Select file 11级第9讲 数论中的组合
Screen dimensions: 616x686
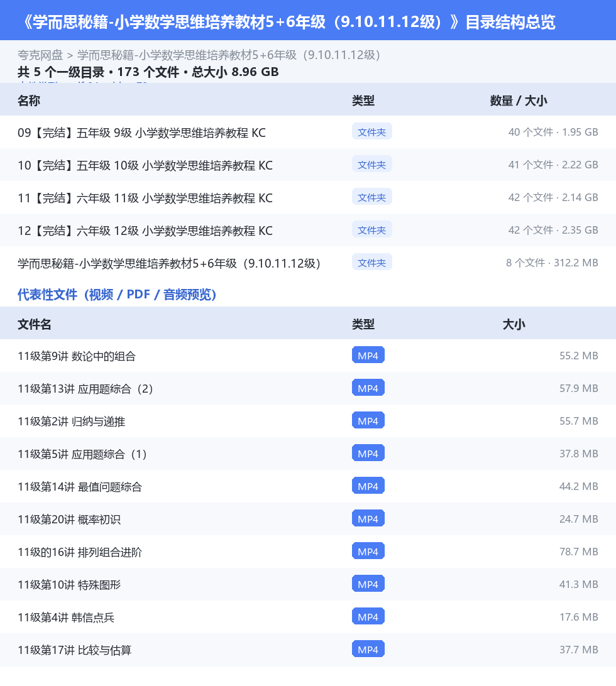tap(77, 356)
